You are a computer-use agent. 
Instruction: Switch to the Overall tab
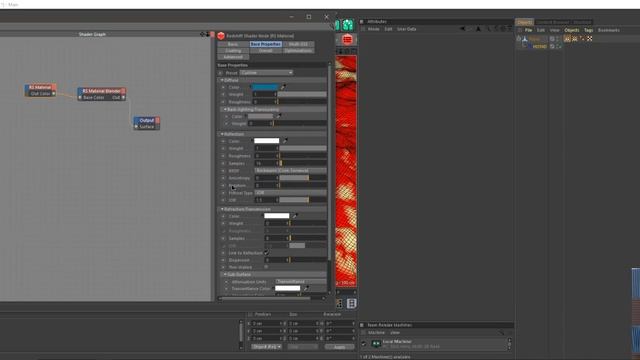[265, 51]
